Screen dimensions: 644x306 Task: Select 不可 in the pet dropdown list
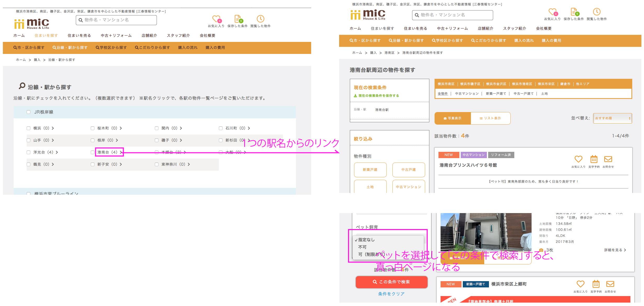[x=362, y=247]
